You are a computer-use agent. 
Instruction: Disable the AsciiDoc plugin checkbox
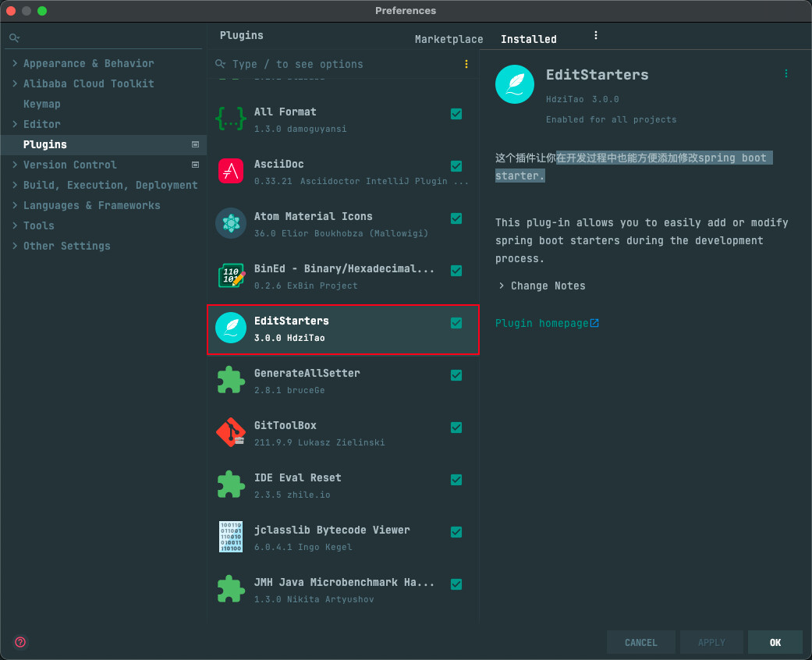[x=456, y=165]
